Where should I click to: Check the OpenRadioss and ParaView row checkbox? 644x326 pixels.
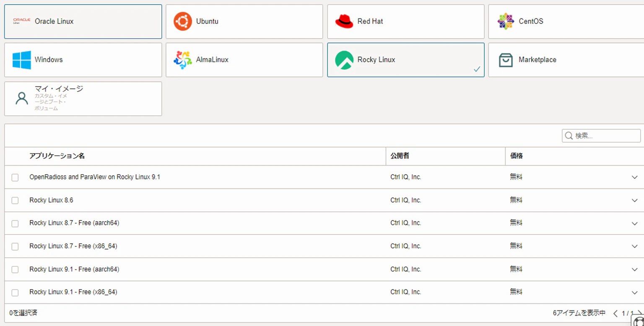click(x=15, y=177)
